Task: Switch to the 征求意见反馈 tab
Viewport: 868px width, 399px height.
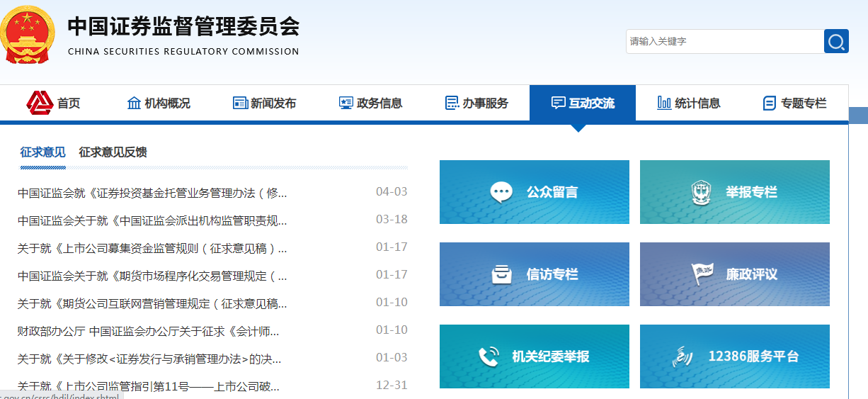Action: [113, 152]
